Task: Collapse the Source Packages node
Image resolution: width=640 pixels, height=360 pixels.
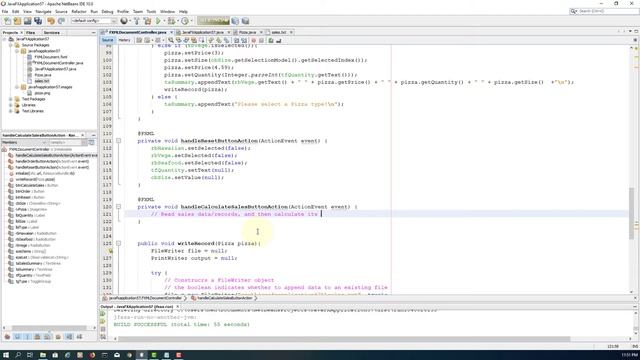Action: (11, 45)
